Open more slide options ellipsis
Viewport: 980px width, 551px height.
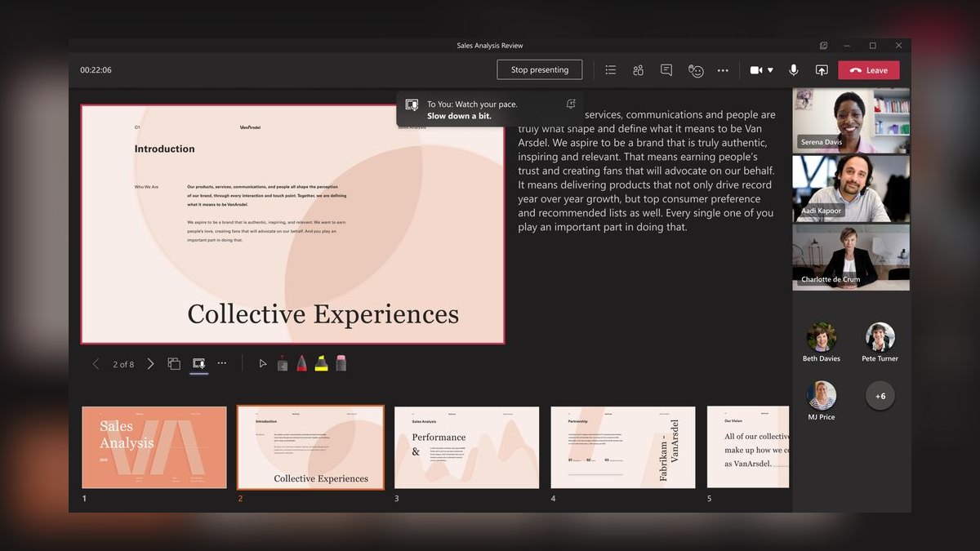pos(222,363)
